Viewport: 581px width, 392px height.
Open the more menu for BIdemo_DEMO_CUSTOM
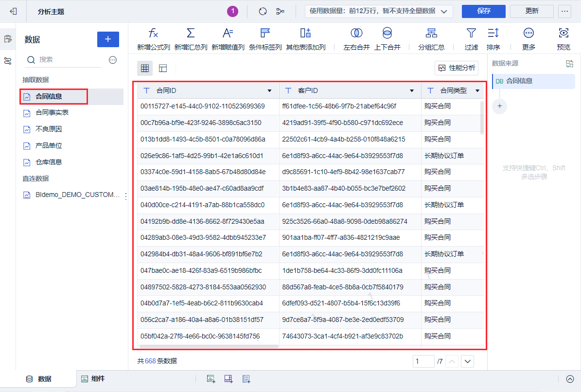[x=126, y=196]
